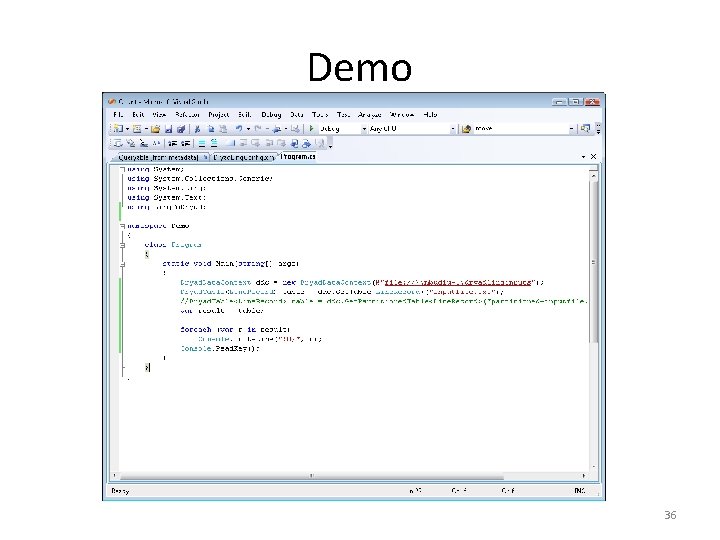
Task: Click the INS indicator in status bar
Action: [580, 490]
